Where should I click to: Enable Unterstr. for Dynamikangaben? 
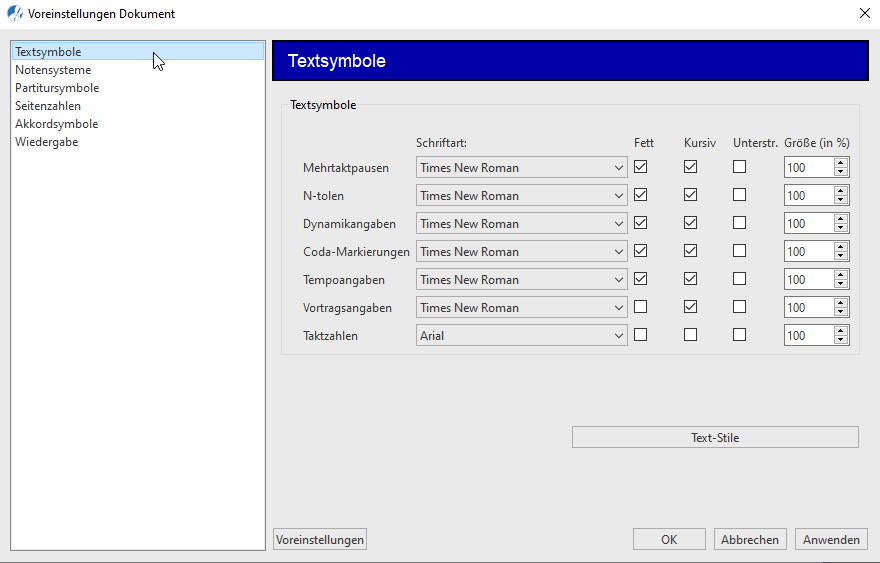(x=739, y=223)
